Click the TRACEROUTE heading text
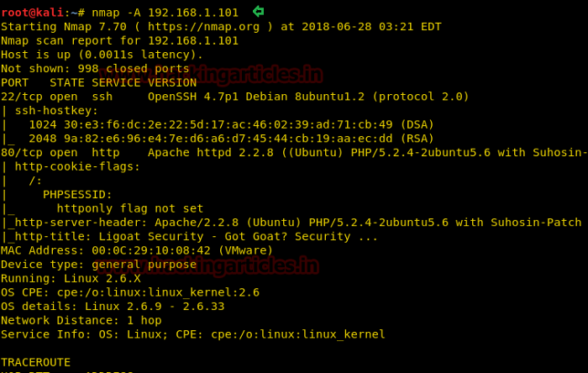 pyautogui.click(x=35, y=362)
